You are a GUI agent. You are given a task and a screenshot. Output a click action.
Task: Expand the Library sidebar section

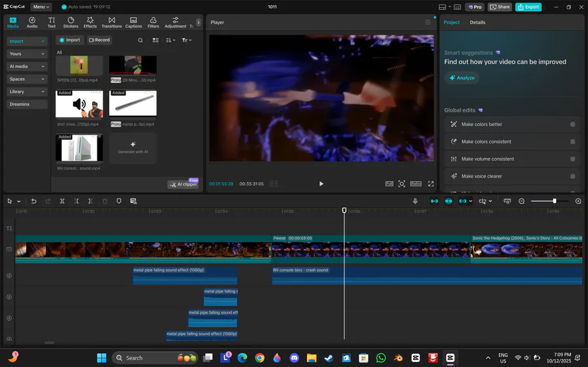pyautogui.click(x=27, y=91)
